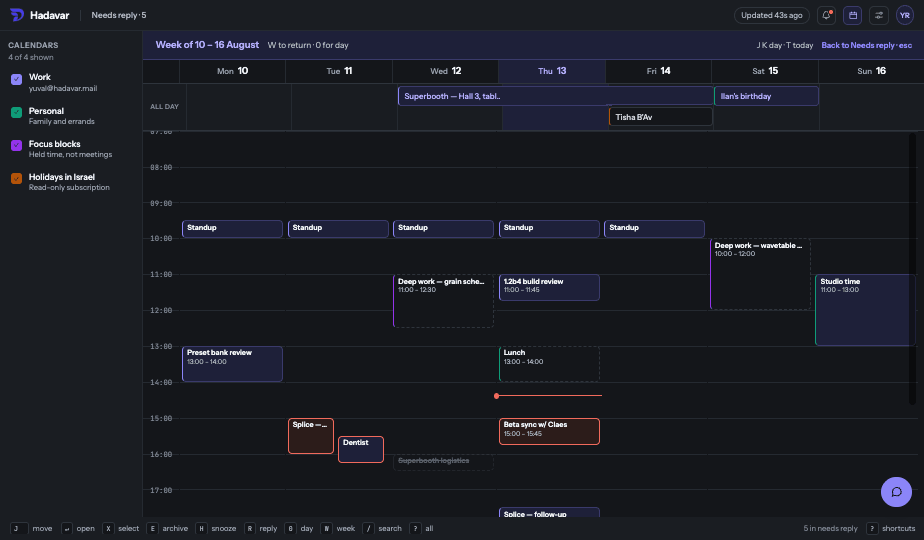Toggle the Holidays in Israel checkbox
The width and height of the screenshot is (924, 540).
click(16, 178)
